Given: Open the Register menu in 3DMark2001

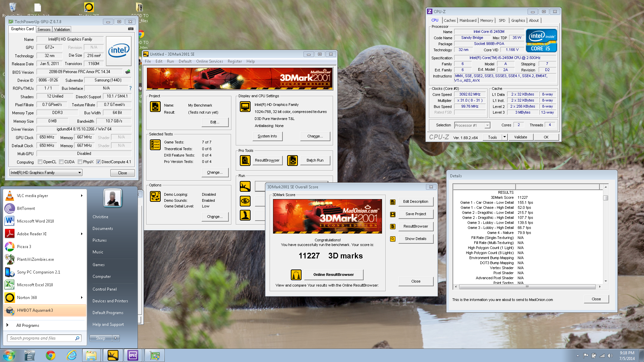Looking at the screenshot, I should point(234,61).
